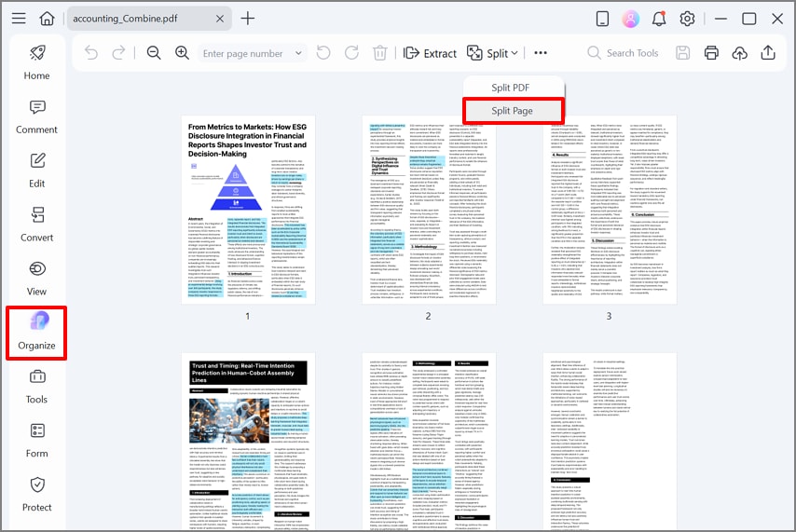This screenshot has height=532, width=796.
Task: Open Tools in sidebar
Action: tap(37, 387)
